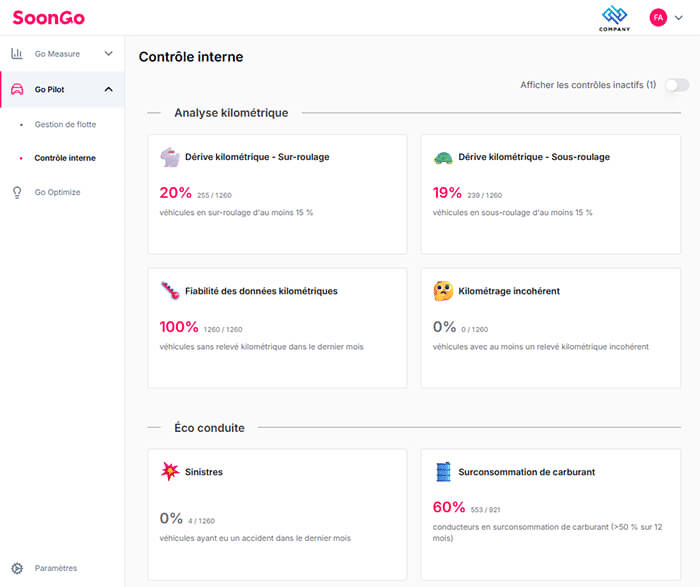Image resolution: width=700 pixels, height=587 pixels.
Task: Open Fiabilité des données kilométriques card
Action: (277, 327)
